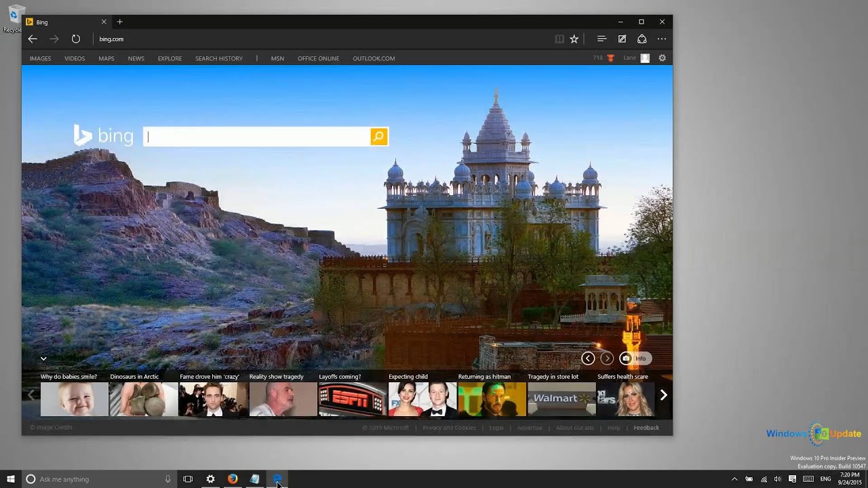Image resolution: width=868 pixels, height=488 pixels.
Task: Open MAPS in Bing menu
Action: (106, 58)
